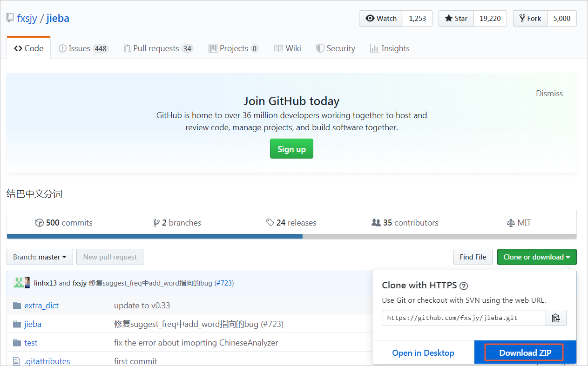Click the linhx13 author avatar
This screenshot has height=366, width=588.
point(19,283)
